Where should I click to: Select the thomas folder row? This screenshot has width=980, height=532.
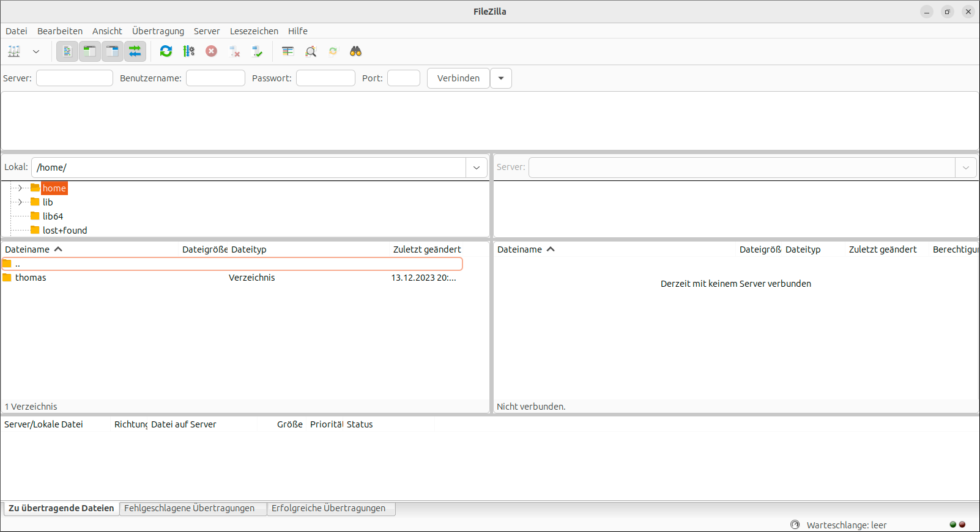232,278
